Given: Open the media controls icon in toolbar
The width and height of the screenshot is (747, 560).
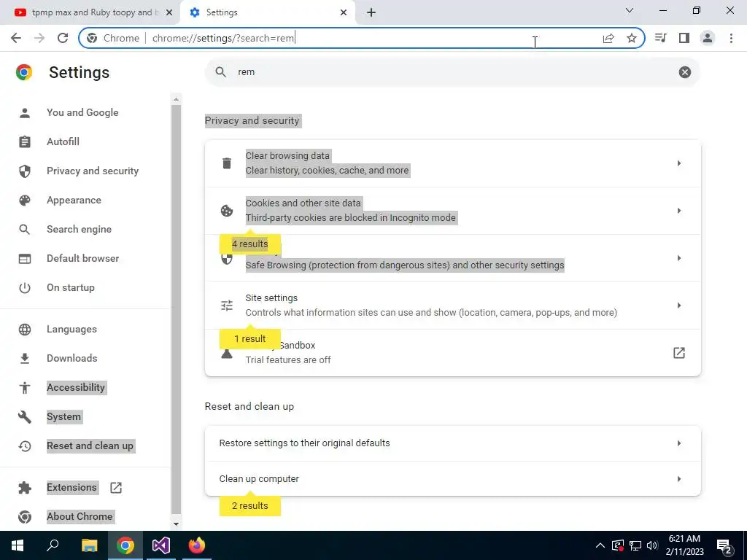Looking at the screenshot, I should (x=660, y=38).
